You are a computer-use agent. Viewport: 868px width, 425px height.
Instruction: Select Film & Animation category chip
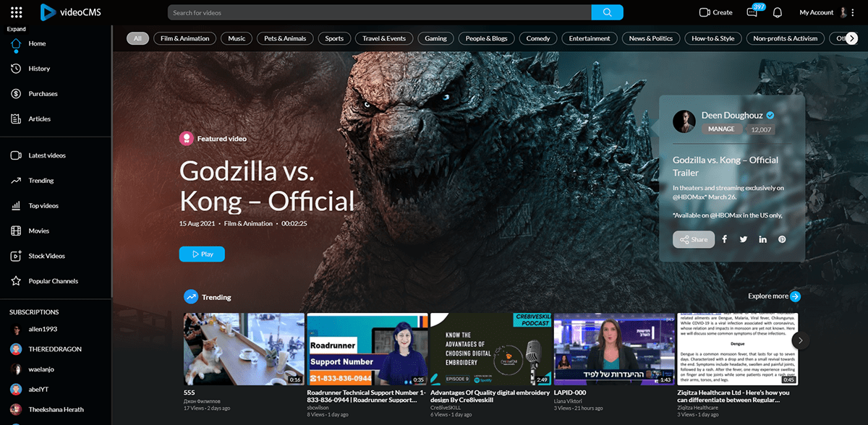click(x=185, y=38)
